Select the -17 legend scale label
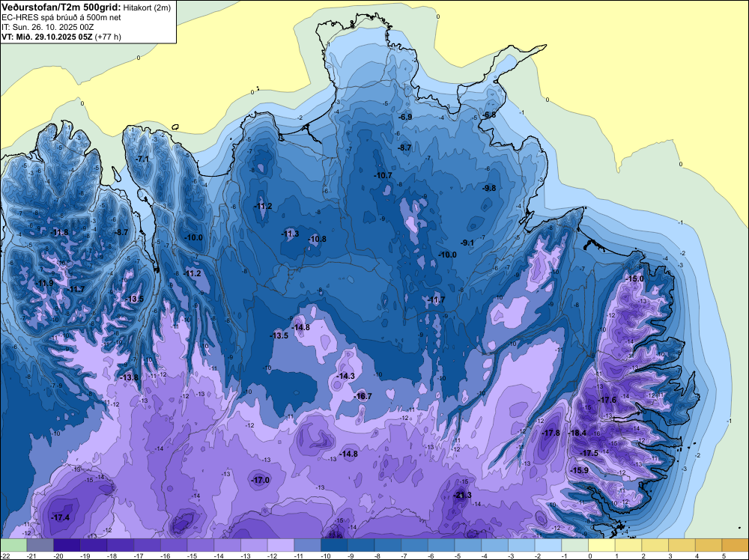 tap(139, 556)
